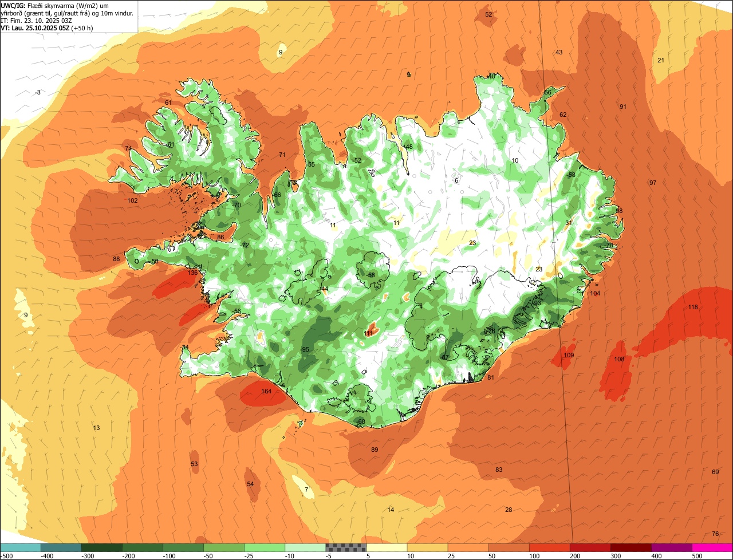Click the map value -3 in the northwest sea
733x560 pixels.
(38, 93)
